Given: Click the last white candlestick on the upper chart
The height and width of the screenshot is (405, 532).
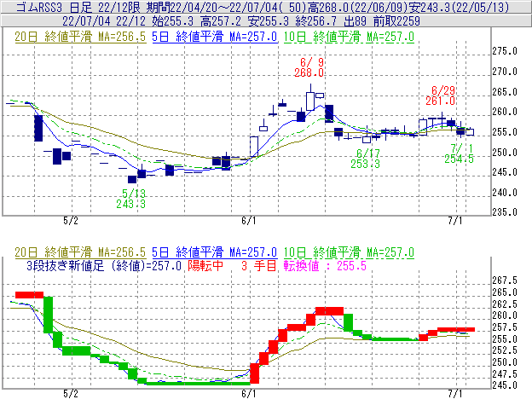Looking at the screenshot, I should tap(470, 132).
